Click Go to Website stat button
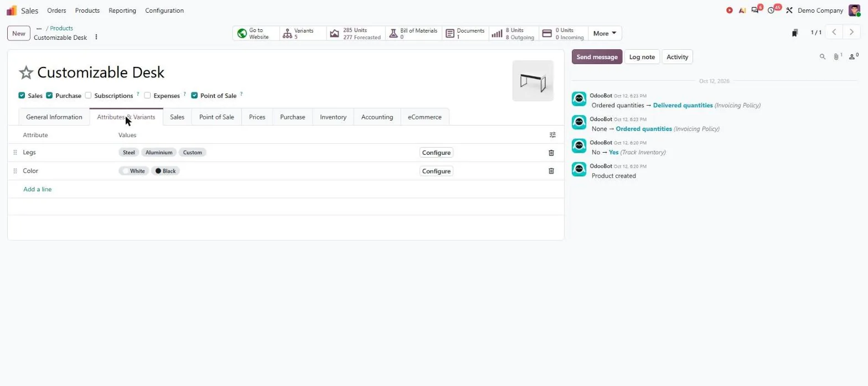This screenshot has width=868, height=386. (256, 33)
